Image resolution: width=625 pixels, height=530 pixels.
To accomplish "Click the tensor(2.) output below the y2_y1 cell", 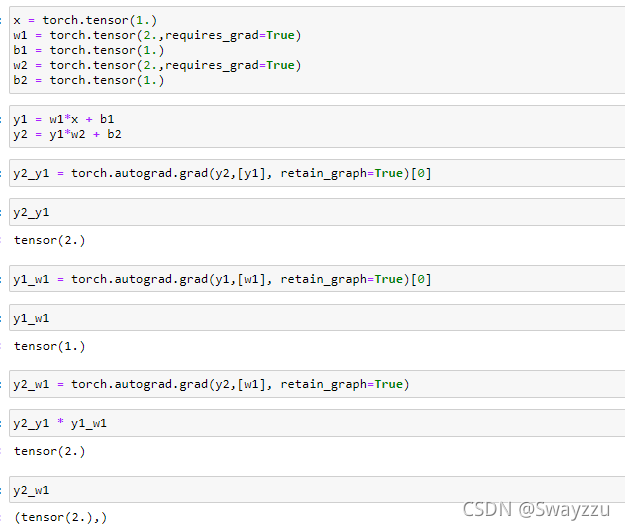I will (49, 240).
